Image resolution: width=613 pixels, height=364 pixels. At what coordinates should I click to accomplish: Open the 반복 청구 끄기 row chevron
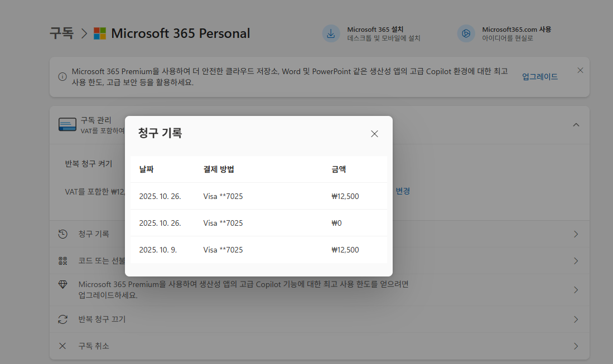click(576, 319)
